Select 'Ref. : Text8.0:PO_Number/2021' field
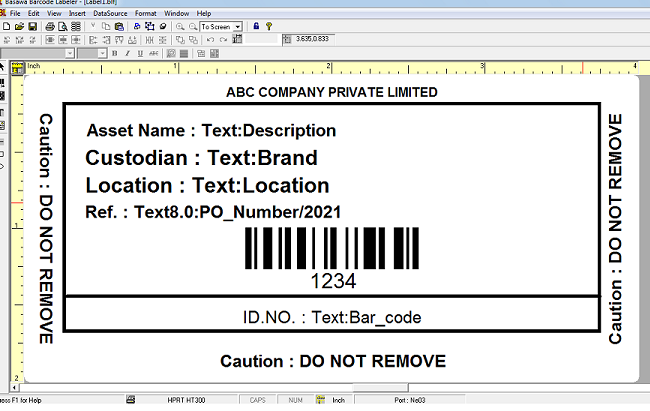650x411 pixels. pyautogui.click(x=213, y=212)
